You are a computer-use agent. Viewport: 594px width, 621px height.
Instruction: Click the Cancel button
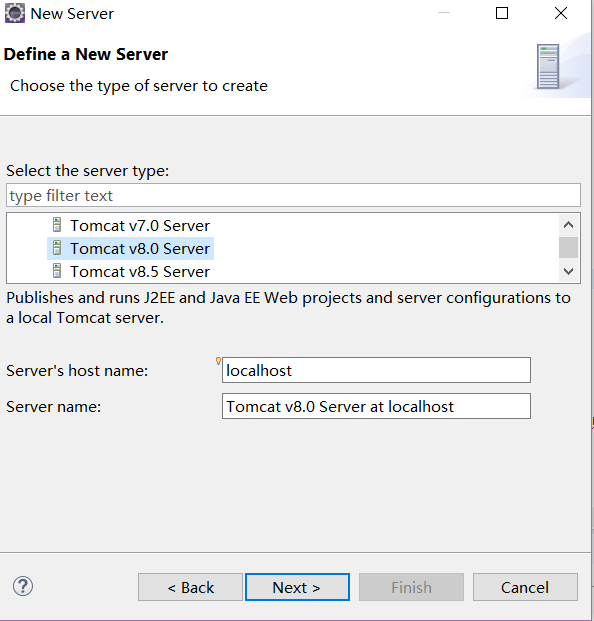coord(525,587)
